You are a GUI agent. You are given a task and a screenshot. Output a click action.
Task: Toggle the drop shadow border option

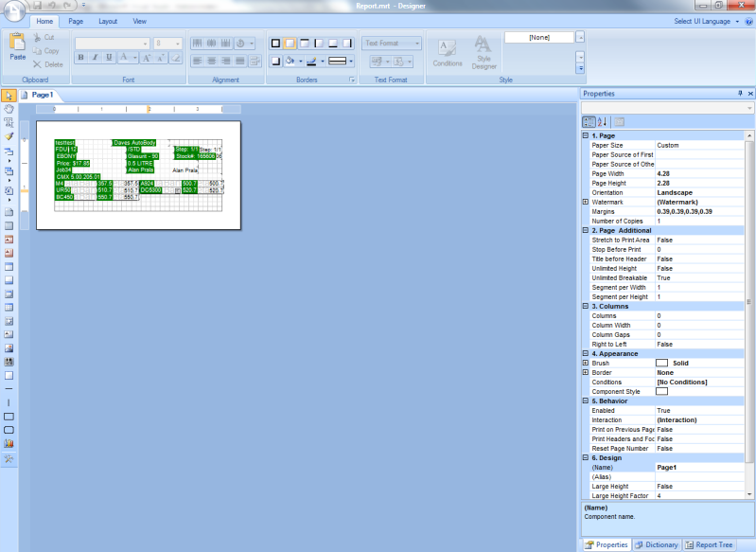[275, 61]
